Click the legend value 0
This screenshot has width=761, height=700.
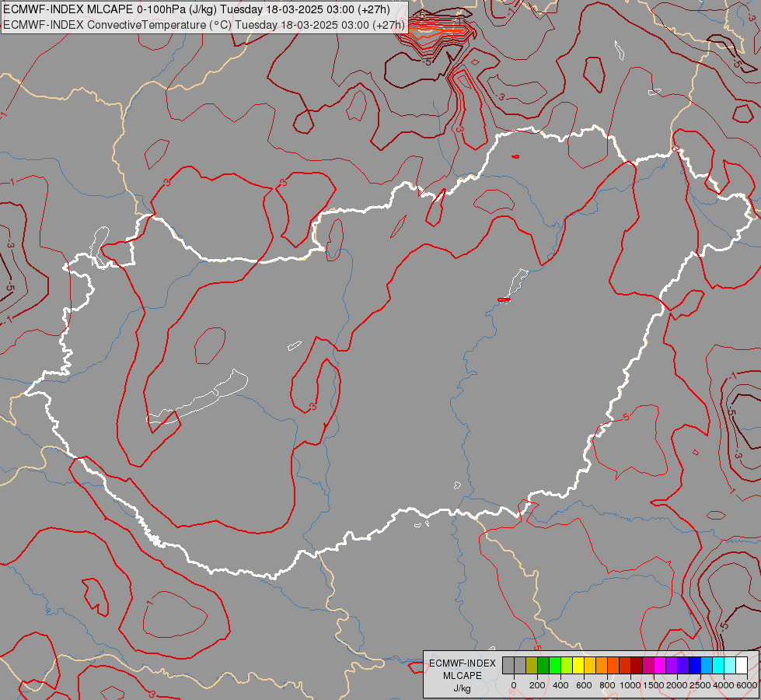(x=514, y=685)
